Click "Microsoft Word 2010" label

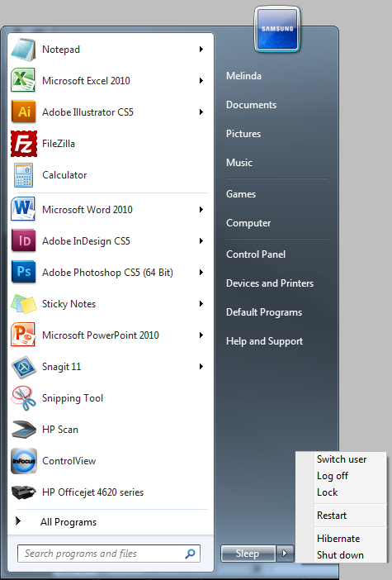[x=87, y=210]
